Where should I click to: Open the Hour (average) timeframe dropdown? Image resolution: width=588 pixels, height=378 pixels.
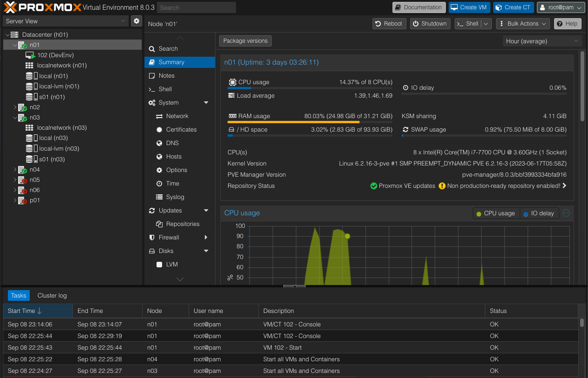[x=542, y=41]
